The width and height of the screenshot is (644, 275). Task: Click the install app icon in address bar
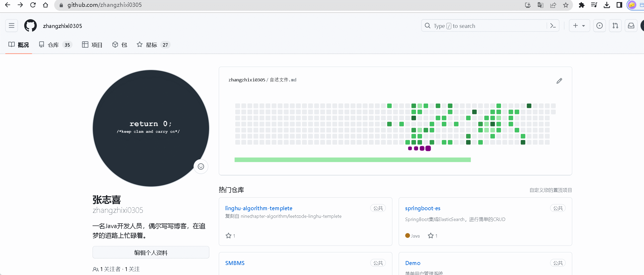(528, 5)
